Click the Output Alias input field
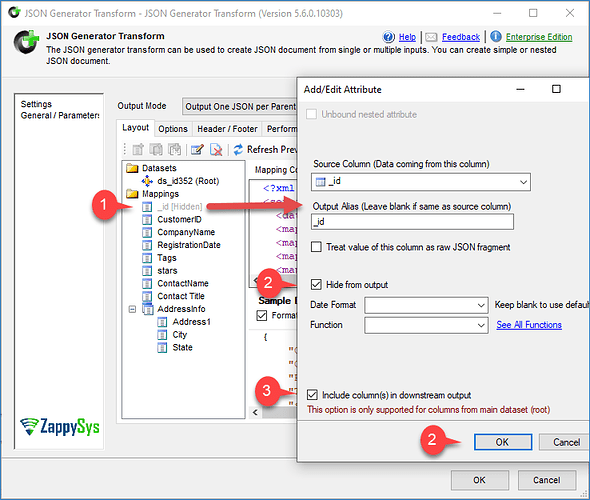 (412, 222)
